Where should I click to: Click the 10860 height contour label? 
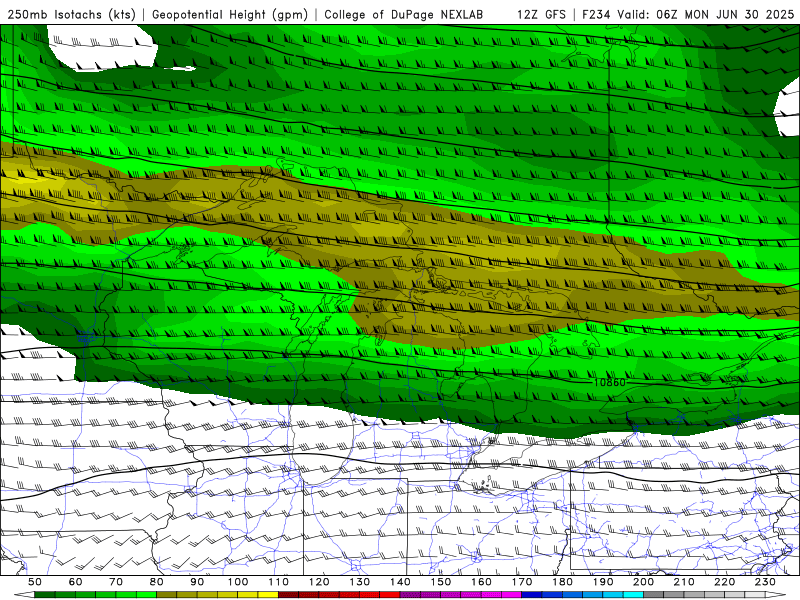[610, 382]
